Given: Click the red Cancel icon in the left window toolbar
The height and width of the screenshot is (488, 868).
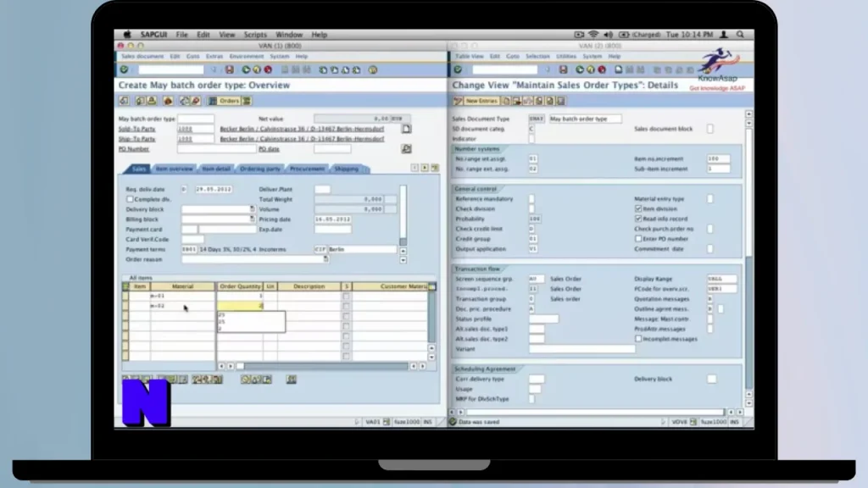Looking at the screenshot, I should pyautogui.click(x=268, y=69).
